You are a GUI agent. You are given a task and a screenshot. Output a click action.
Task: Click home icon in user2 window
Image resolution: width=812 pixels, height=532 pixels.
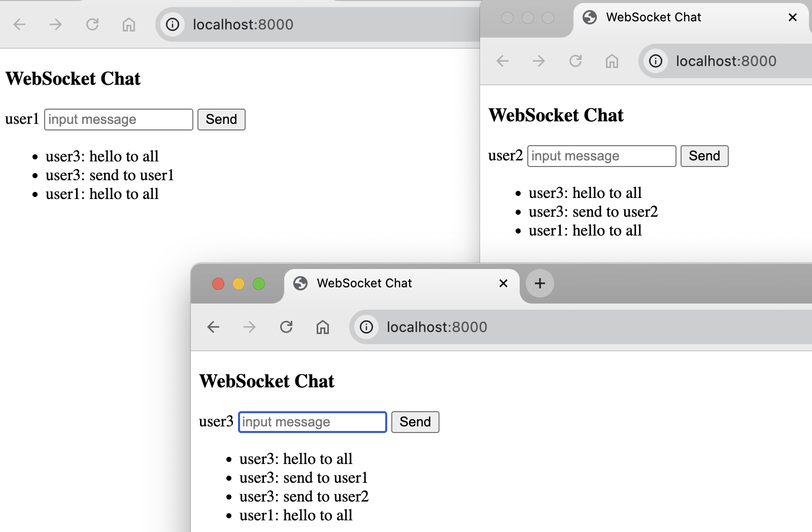(x=612, y=61)
